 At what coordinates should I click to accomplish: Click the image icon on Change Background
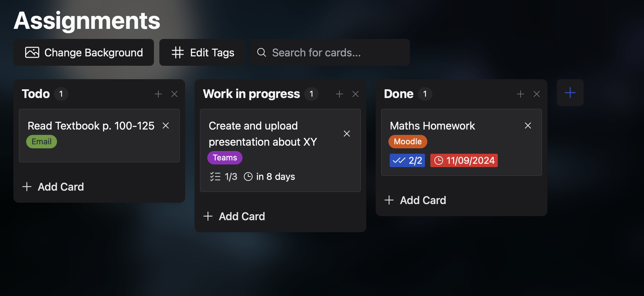coord(32,52)
